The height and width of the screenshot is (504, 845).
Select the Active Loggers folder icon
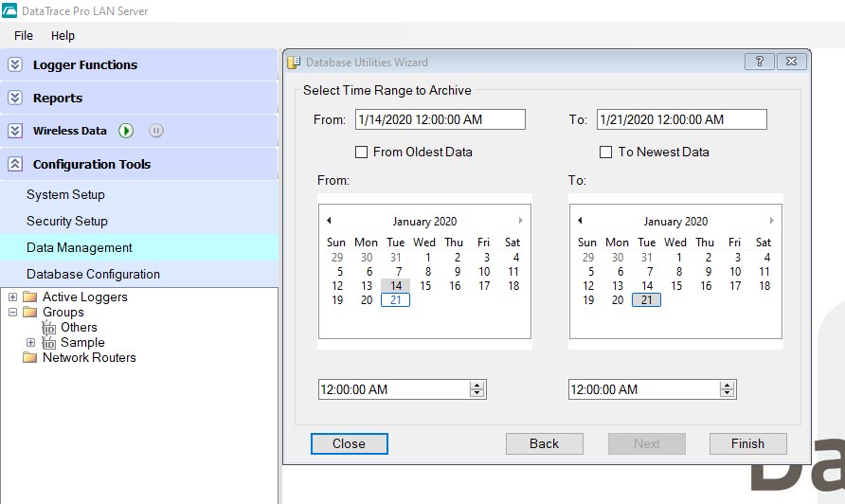coord(30,297)
